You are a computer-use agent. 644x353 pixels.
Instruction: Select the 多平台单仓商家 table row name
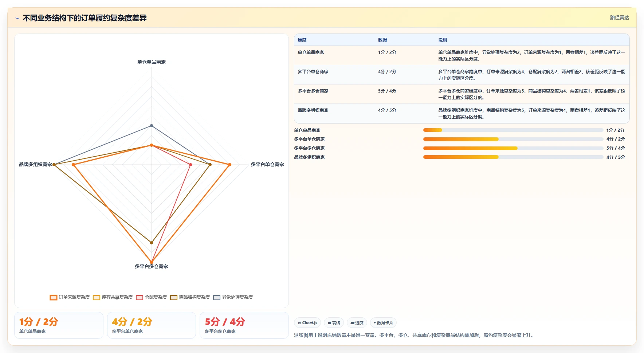(313, 72)
